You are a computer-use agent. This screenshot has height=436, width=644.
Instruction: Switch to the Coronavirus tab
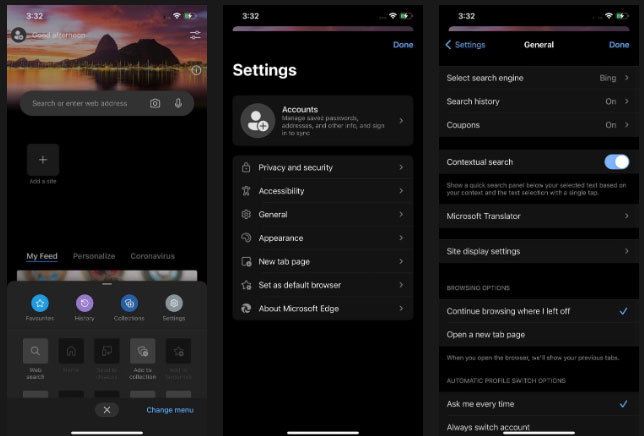pyautogui.click(x=152, y=256)
